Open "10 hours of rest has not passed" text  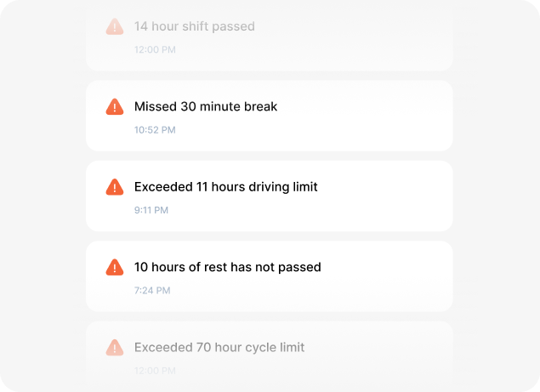(x=227, y=267)
